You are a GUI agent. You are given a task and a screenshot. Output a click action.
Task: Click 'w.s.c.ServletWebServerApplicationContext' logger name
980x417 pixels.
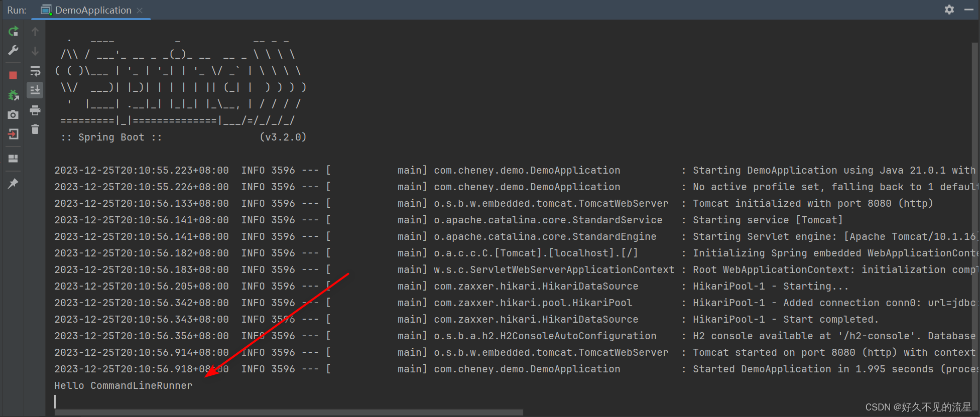tap(554, 269)
